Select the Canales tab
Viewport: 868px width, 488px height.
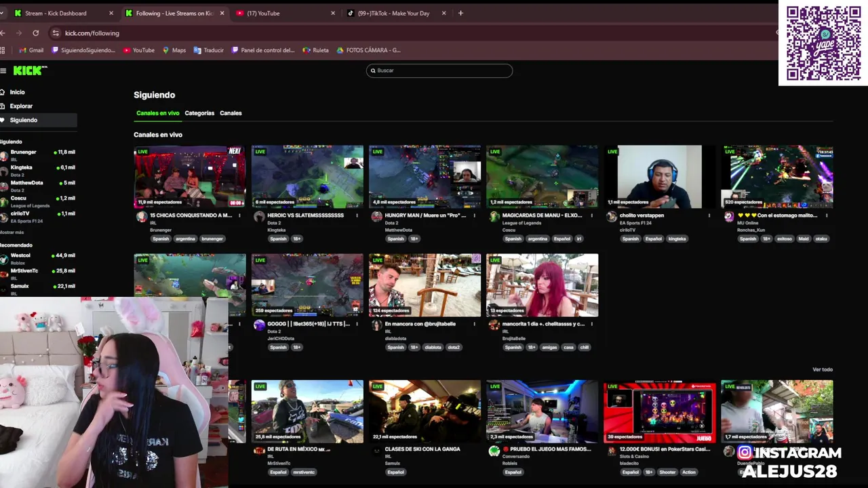pyautogui.click(x=231, y=113)
